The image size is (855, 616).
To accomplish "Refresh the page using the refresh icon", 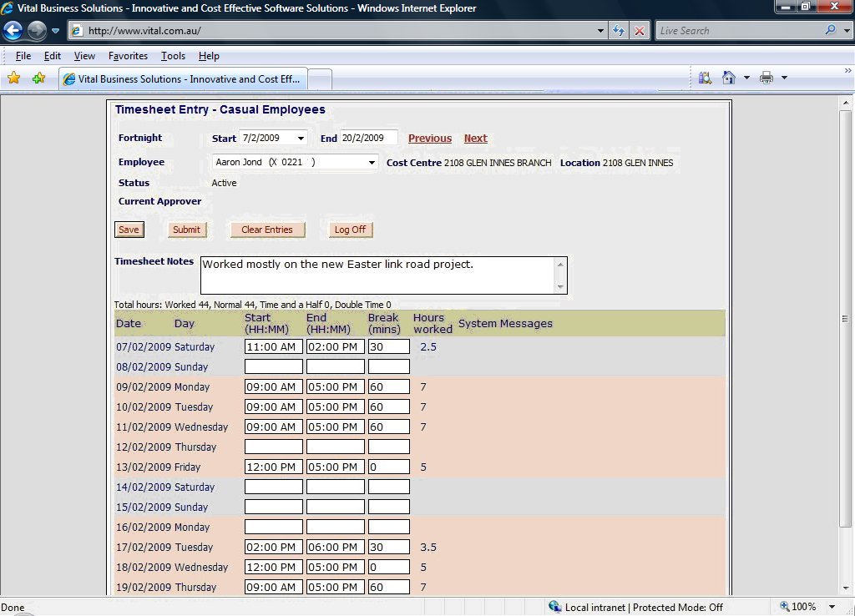I will pyautogui.click(x=619, y=31).
